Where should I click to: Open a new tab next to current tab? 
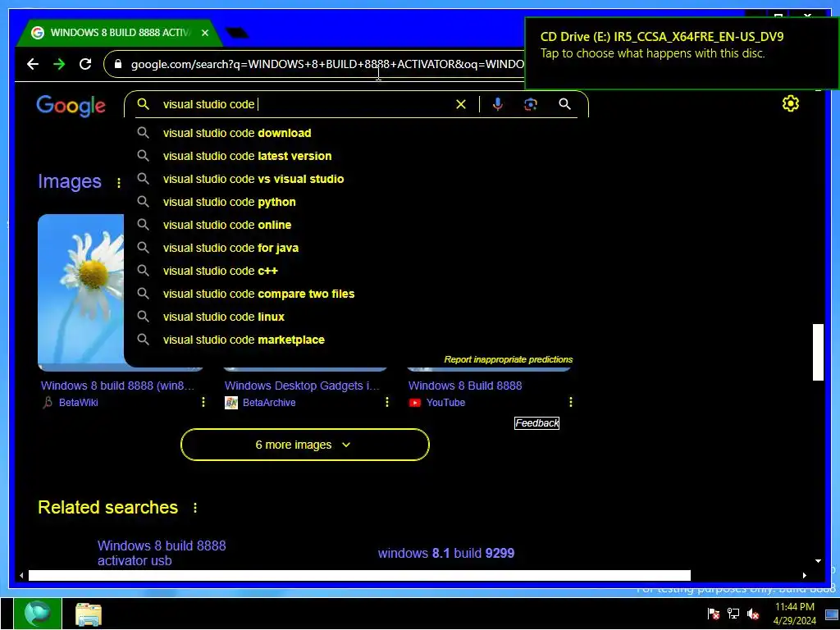(x=237, y=33)
